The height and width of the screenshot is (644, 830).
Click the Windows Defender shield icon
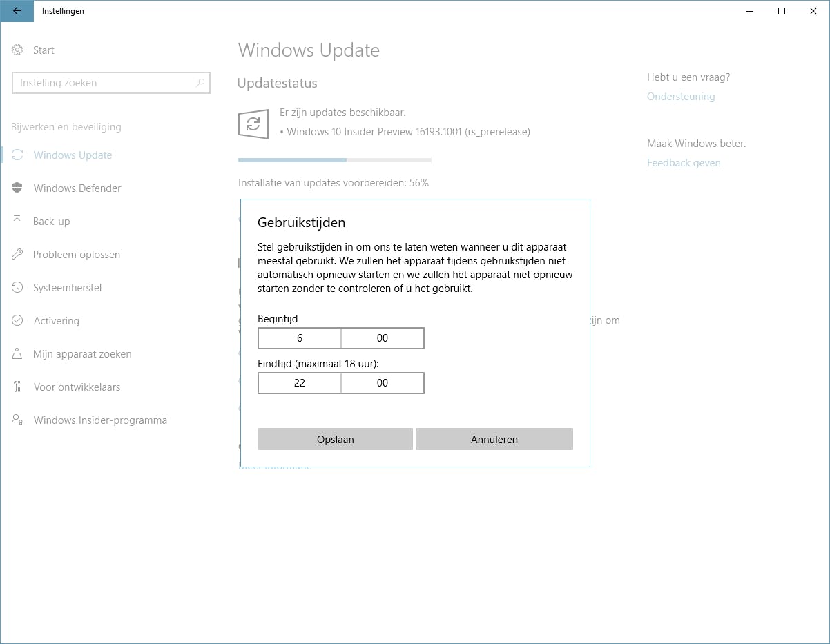pyautogui.click(x=17, y=188)
